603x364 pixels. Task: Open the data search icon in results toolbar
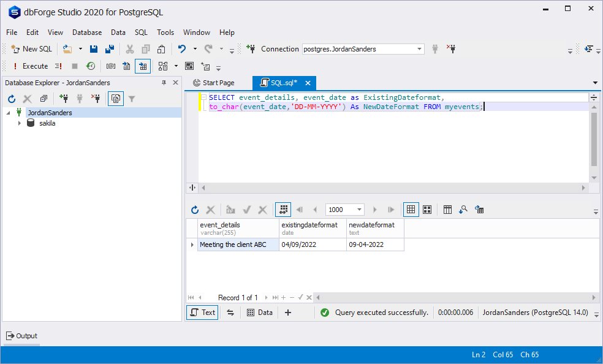pyautogui.click(x=464, y=209)
